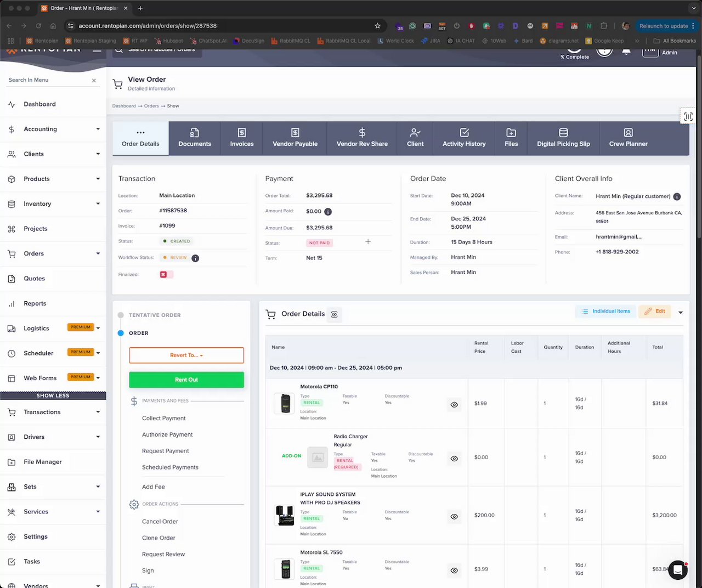Toggle visibility eye for Motorola CP110

click(x=454, y=405)
